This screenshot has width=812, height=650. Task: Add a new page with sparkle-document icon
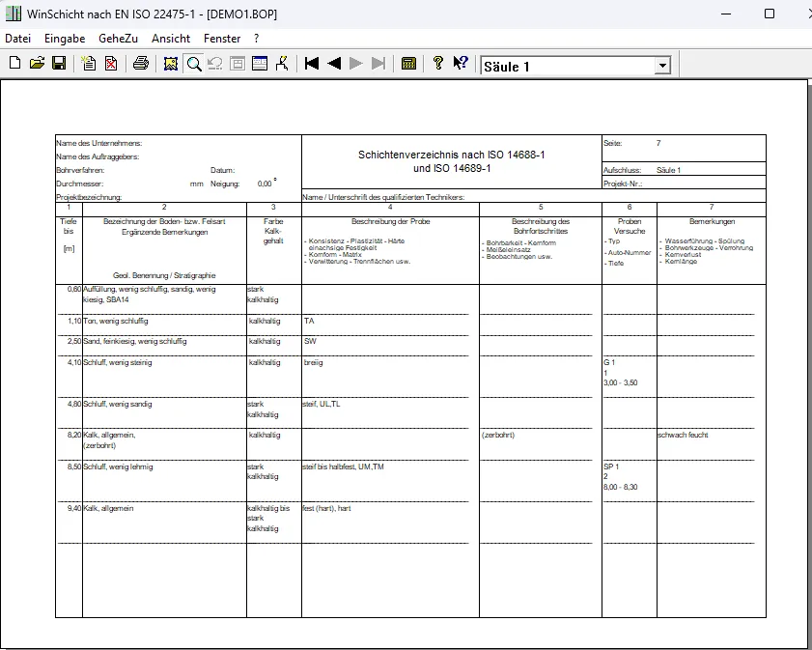coord(89,63)
